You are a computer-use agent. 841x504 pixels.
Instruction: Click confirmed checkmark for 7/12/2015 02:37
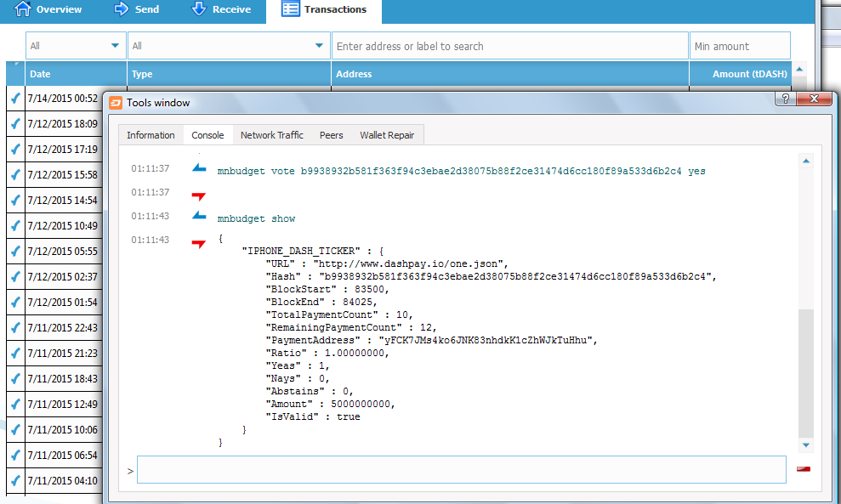point(15,276)
